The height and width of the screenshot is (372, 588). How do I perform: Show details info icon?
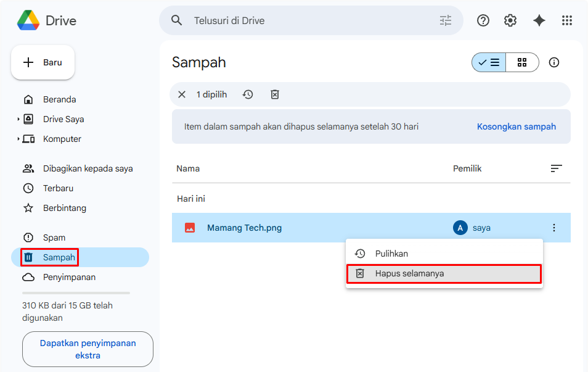click(554, 62)
